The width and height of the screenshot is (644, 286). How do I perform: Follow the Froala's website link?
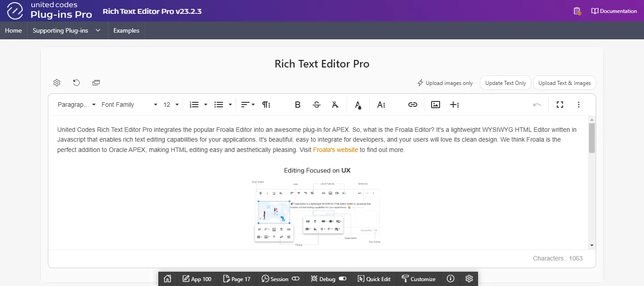coord(335,150)
